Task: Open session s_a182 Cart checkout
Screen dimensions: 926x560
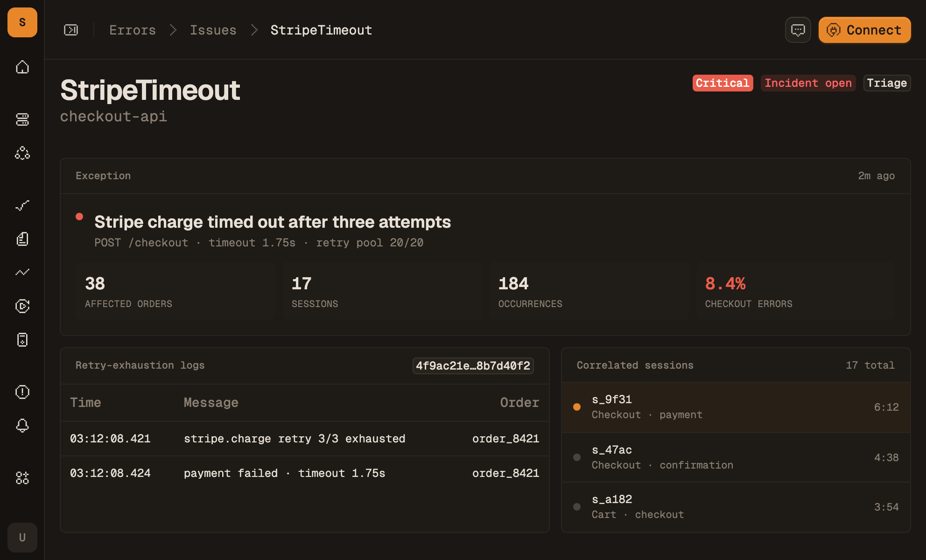Action: point(736,507)
